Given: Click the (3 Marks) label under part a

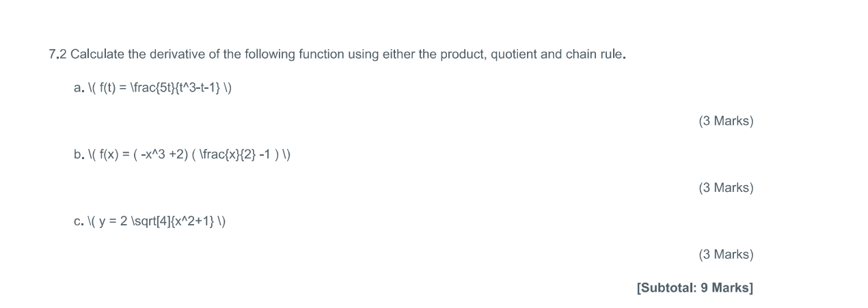Looking at the screenshot, I should (726, 122).
